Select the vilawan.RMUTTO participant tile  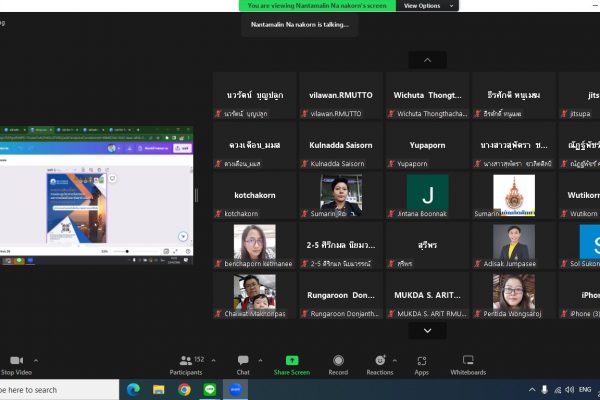click(341, 95)
